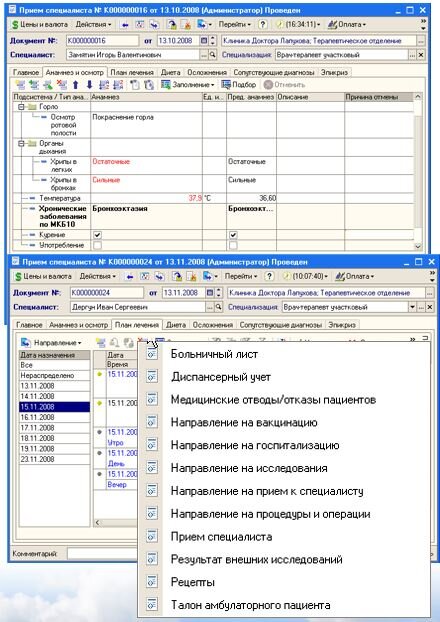
Task: Click magnifier icon beside Замятин Игорь Валентинович
Action: [213, 55]
